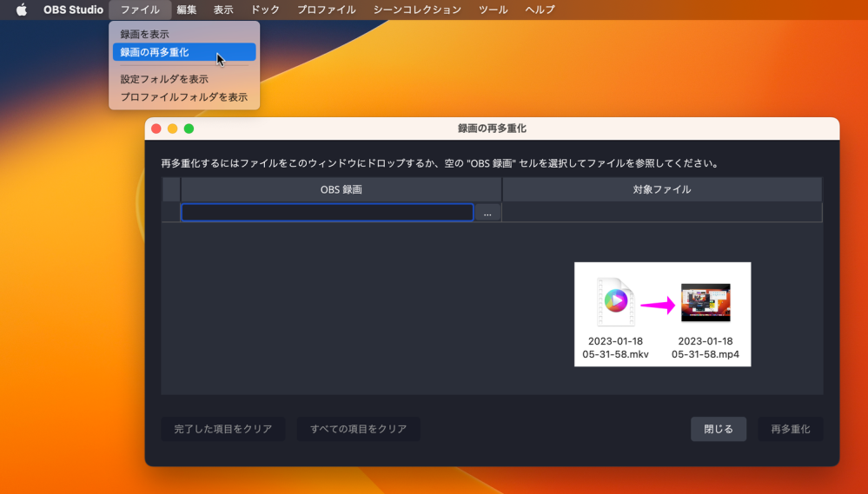
Task: Click the 対象ファイル column header
Action: [662, 189]
